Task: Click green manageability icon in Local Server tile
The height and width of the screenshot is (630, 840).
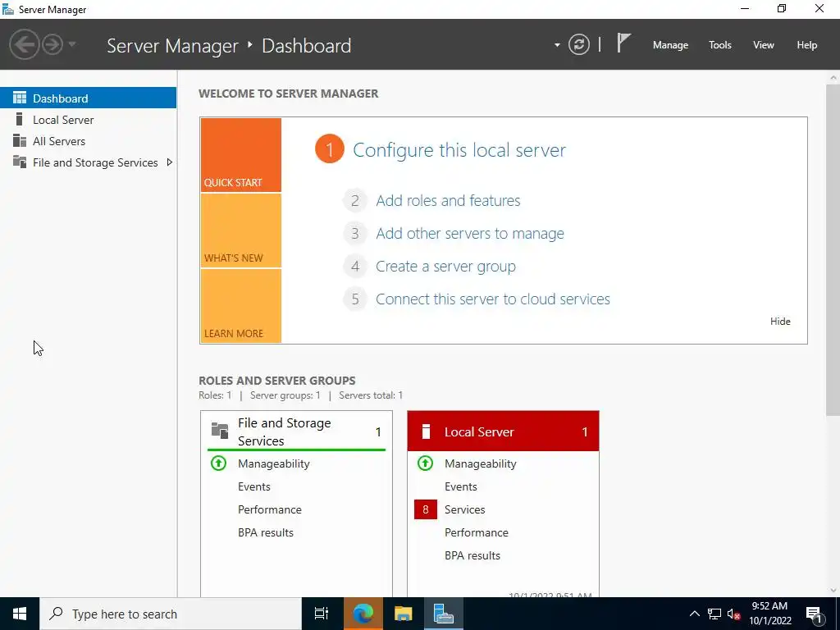Action: [x=426, y=463]
